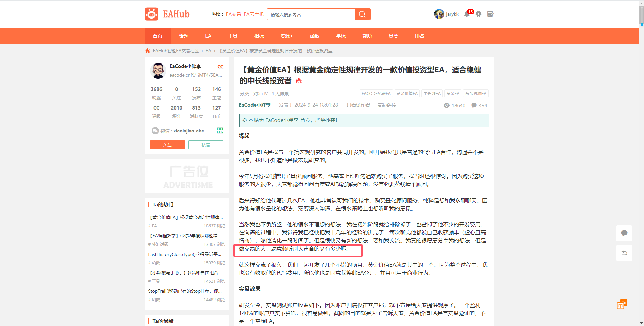Expand the 资源+ navigation menu
Viewport: 644px width, 326px height.
(287, 36)
